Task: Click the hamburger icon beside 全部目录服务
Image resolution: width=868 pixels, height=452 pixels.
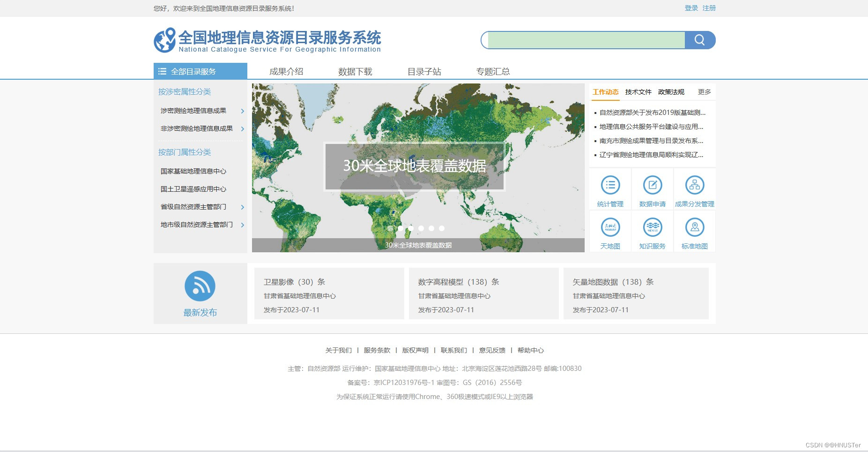Action: [162, 71]
